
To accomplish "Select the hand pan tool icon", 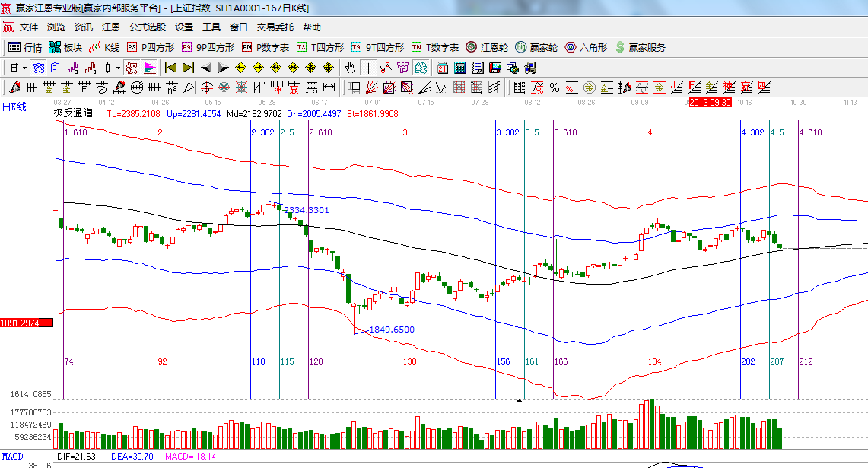I will [350, 68].
